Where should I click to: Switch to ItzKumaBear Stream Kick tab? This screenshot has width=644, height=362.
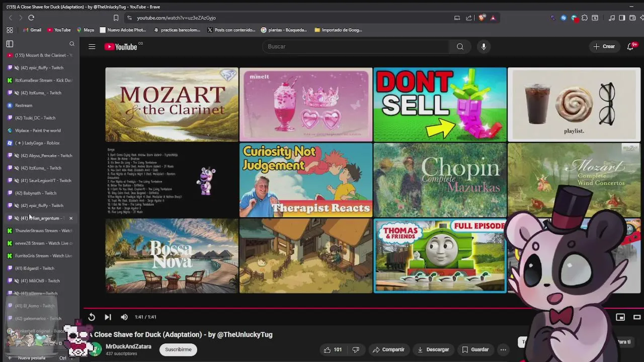click(x=40, y=80)
